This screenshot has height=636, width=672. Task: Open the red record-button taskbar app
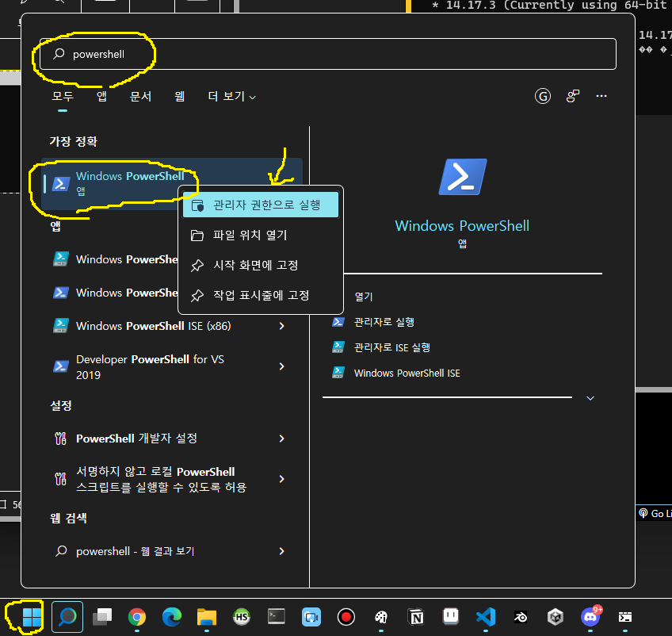click(346, 617)
